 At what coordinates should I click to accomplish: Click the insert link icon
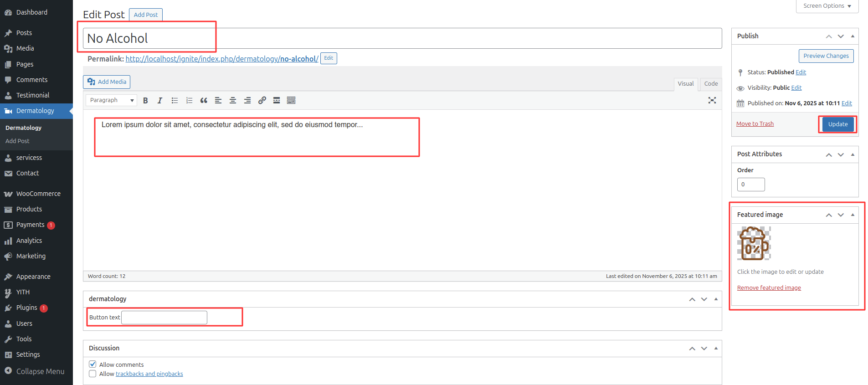pos(262,101)
